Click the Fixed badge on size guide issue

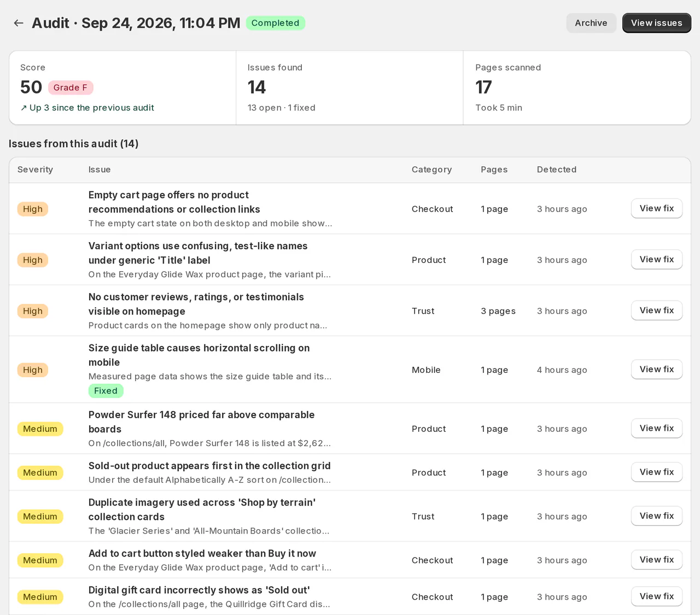click(106, 391)
